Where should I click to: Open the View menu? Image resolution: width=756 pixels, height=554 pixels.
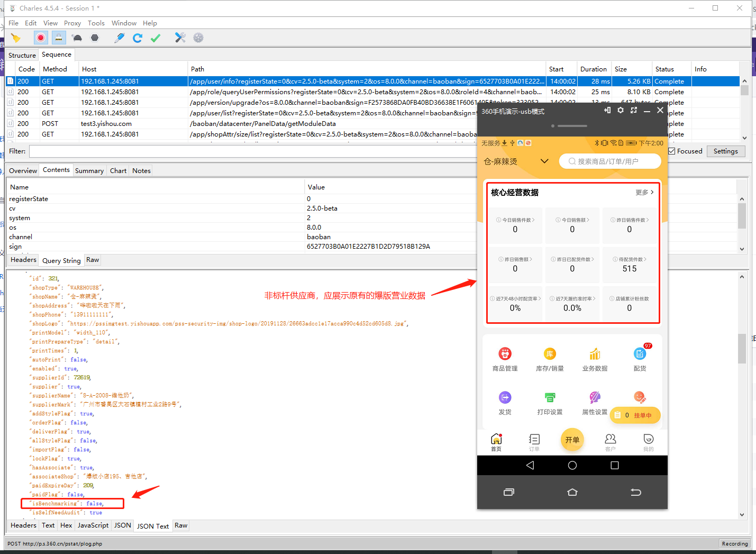pos(50,23)
